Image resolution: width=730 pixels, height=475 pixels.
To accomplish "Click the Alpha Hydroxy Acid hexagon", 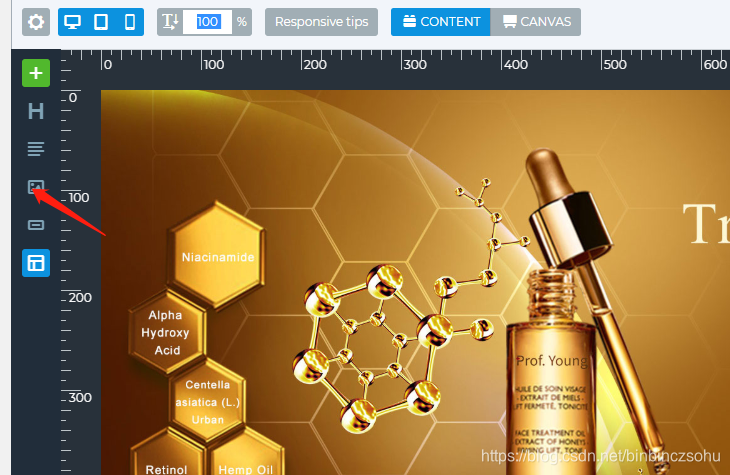I will tap(166, 332).
